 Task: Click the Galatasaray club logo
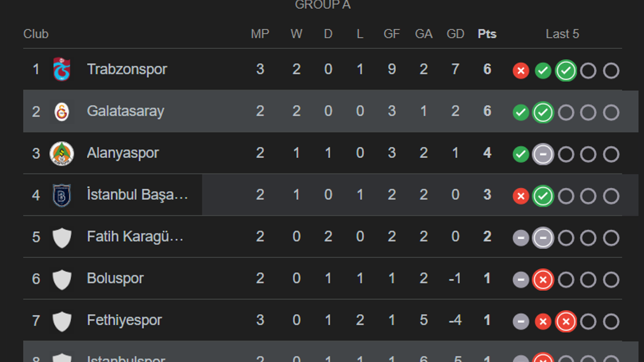click(x=62, y=112)
